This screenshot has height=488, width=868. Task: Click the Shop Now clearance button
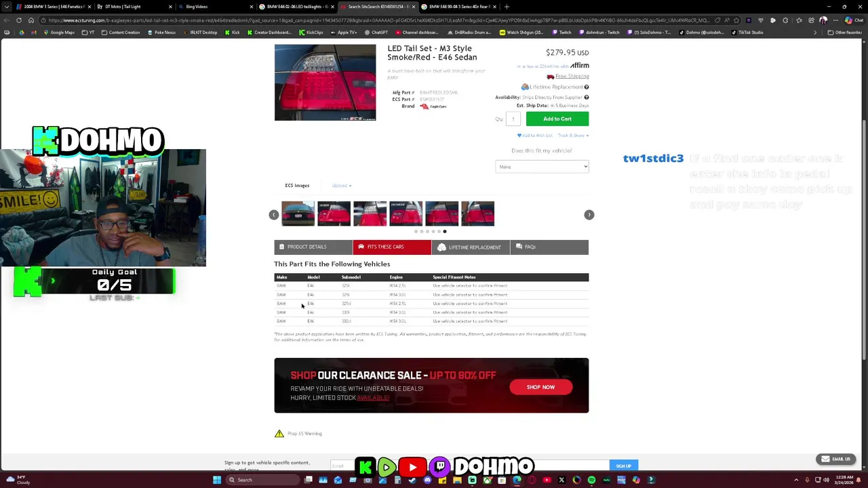pyautogui.click(x=540, y=387)
